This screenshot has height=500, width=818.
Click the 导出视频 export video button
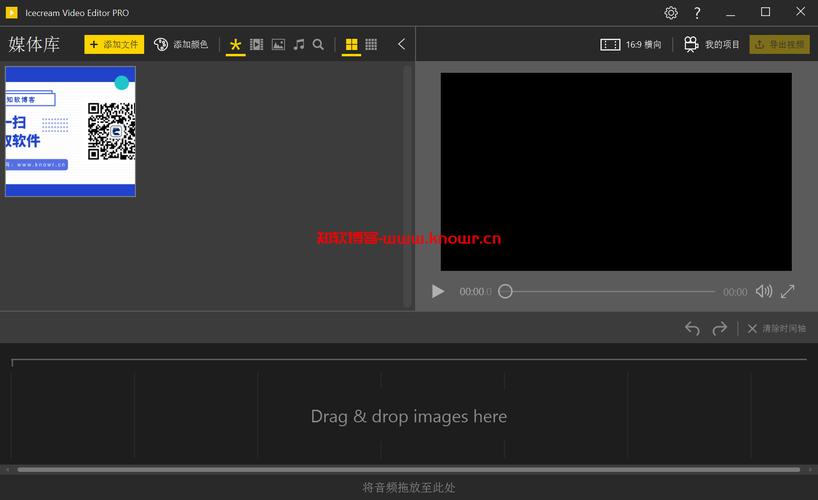coord(779,44)
